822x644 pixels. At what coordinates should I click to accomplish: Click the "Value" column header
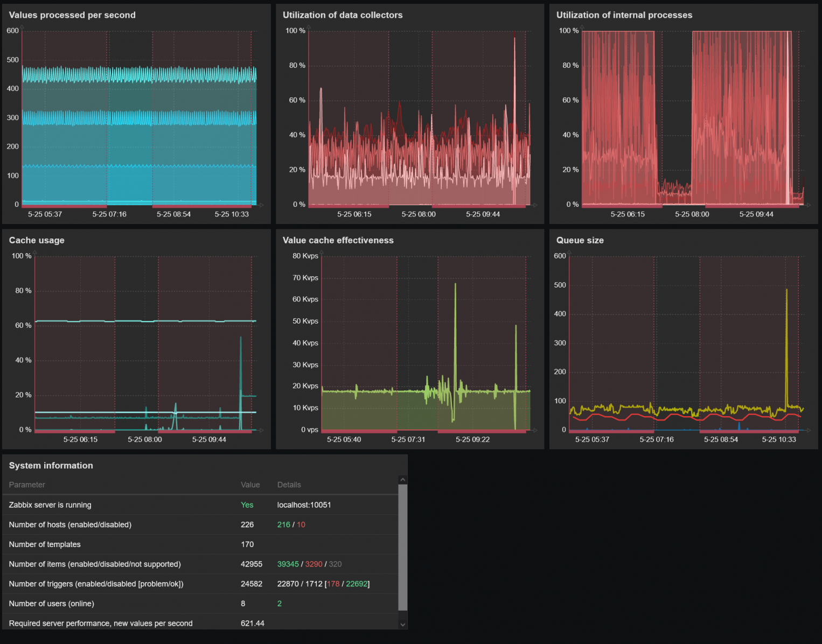250,485
